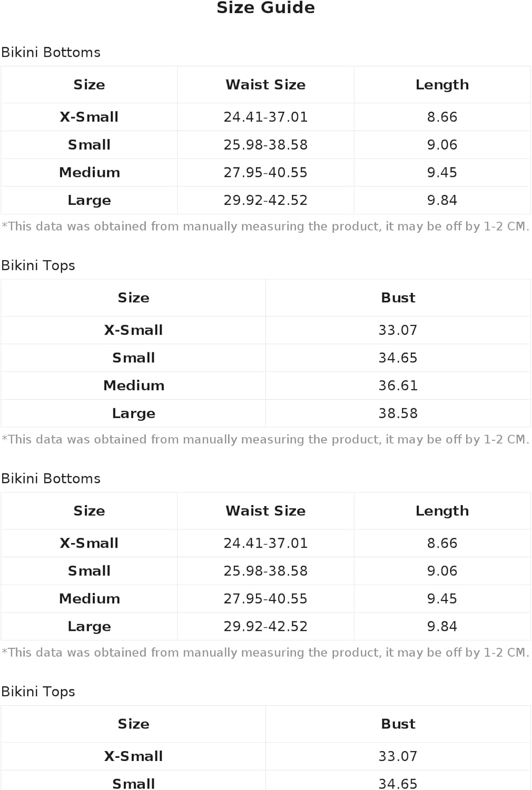Click length value 8.66 in lower table

click(442, 543)
